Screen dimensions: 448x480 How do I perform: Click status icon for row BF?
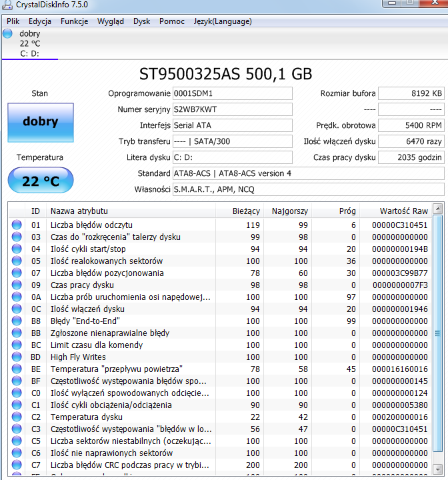coord(17,381)
